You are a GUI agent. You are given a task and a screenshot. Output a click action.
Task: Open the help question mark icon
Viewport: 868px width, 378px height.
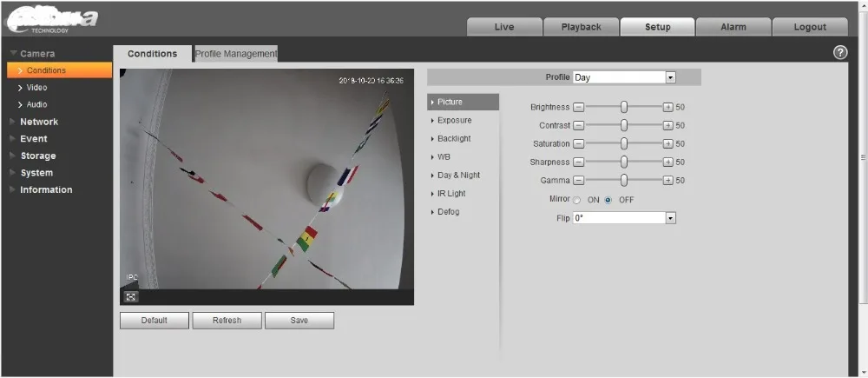(839, 53)
